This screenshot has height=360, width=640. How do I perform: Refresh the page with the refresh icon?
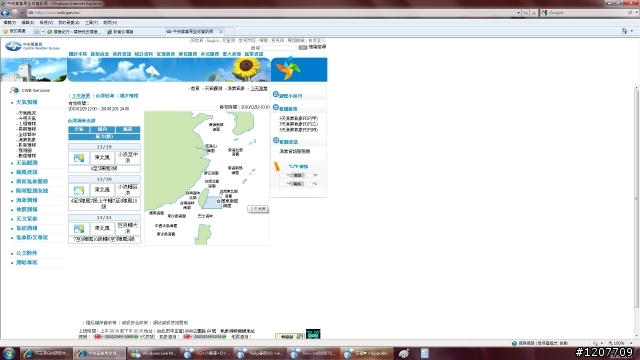click(526, 13)
